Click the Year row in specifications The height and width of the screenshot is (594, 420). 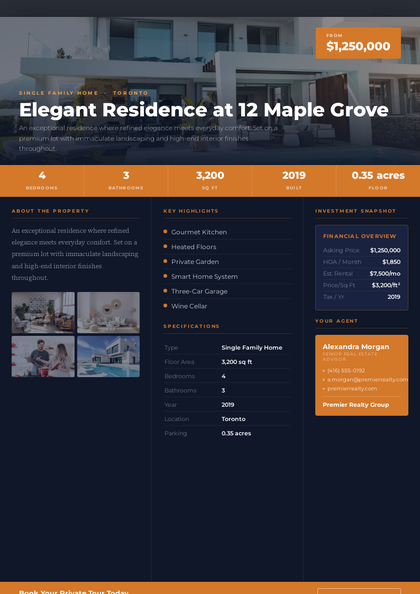pos(227,405)
